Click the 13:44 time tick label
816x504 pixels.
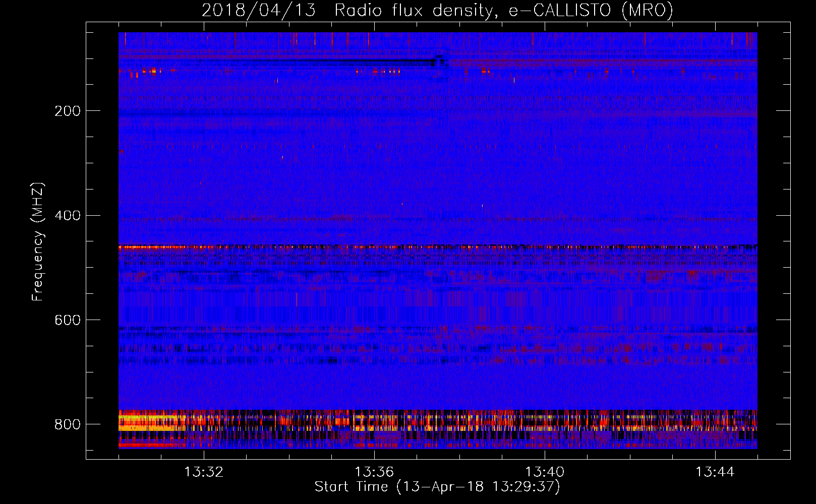point(715,472)
